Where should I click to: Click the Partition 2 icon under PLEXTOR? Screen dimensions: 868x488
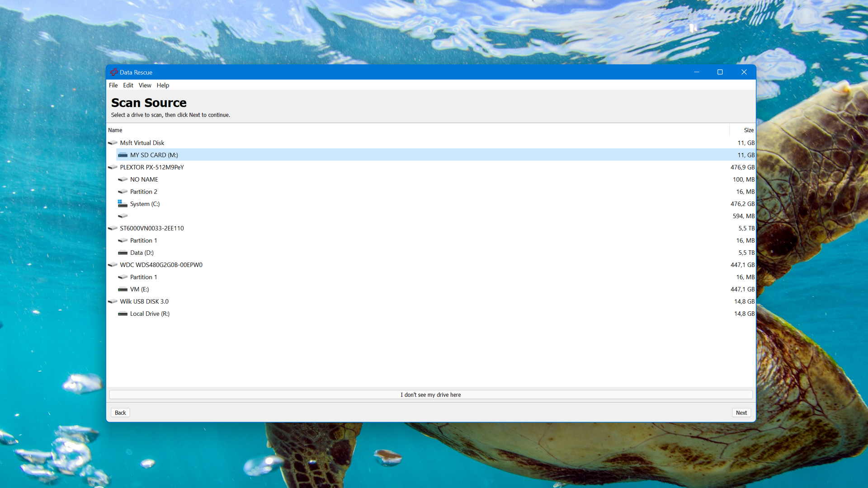point(123,192)
